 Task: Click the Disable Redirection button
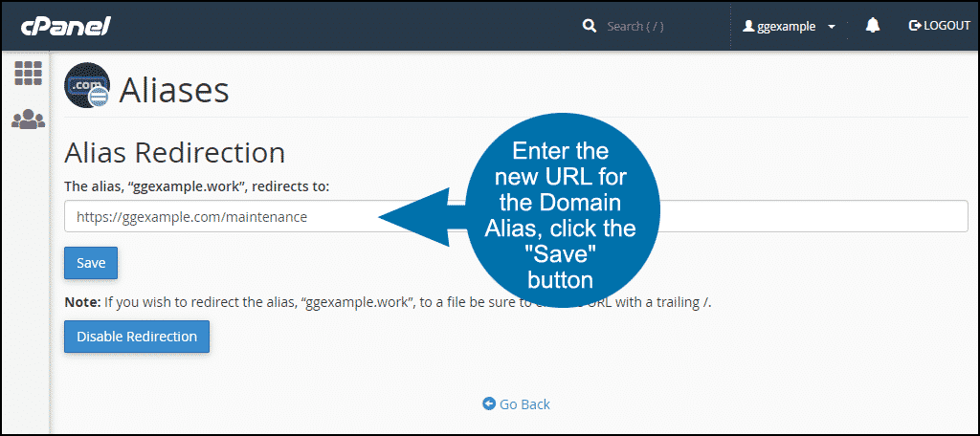[137, 337]
